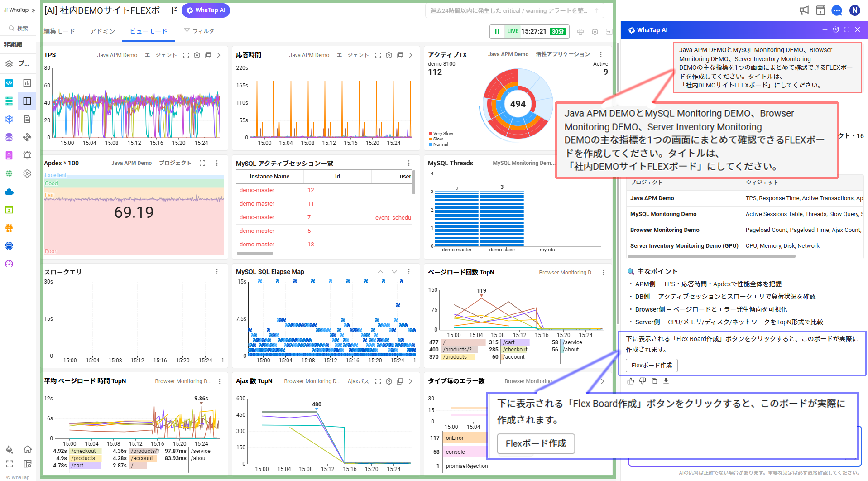
Task: Pause the LIVE dashboard refresh
Action: coord(497,32)
